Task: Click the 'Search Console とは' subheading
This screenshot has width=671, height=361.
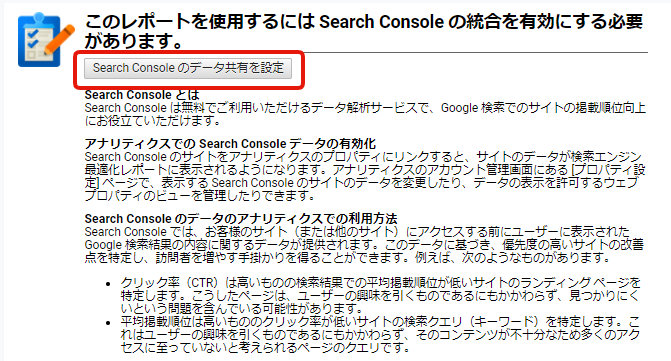Action: click(x=142, y=95)
